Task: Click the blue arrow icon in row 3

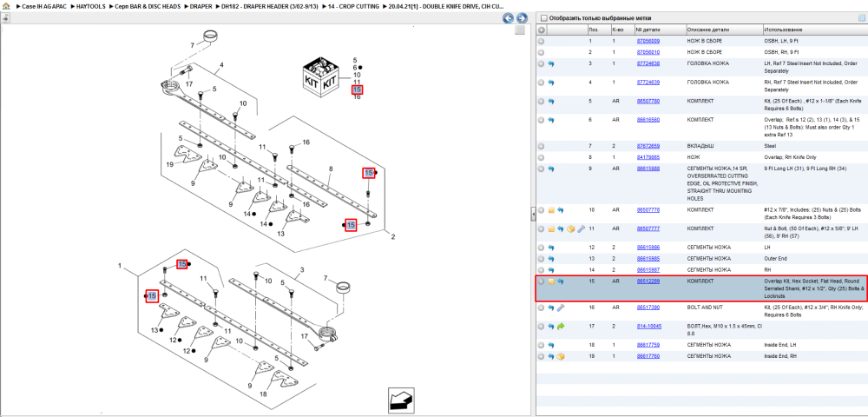Action: 551,63
